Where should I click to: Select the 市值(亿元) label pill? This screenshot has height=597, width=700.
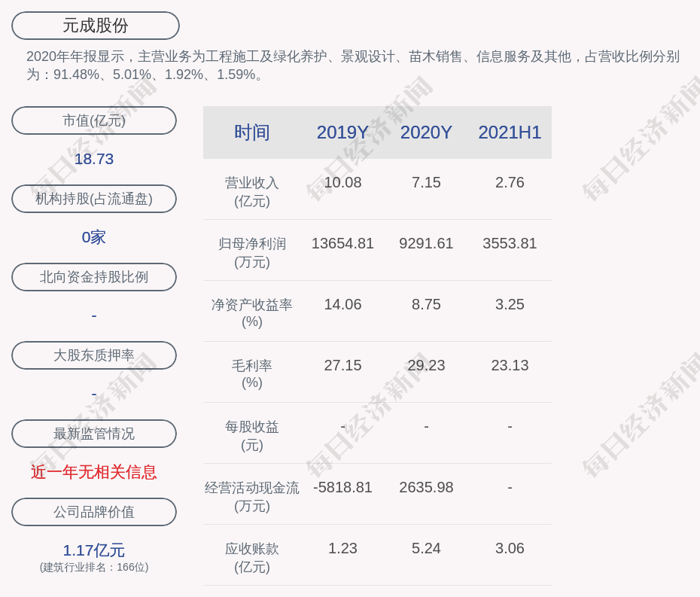click(x=94, y=120)
